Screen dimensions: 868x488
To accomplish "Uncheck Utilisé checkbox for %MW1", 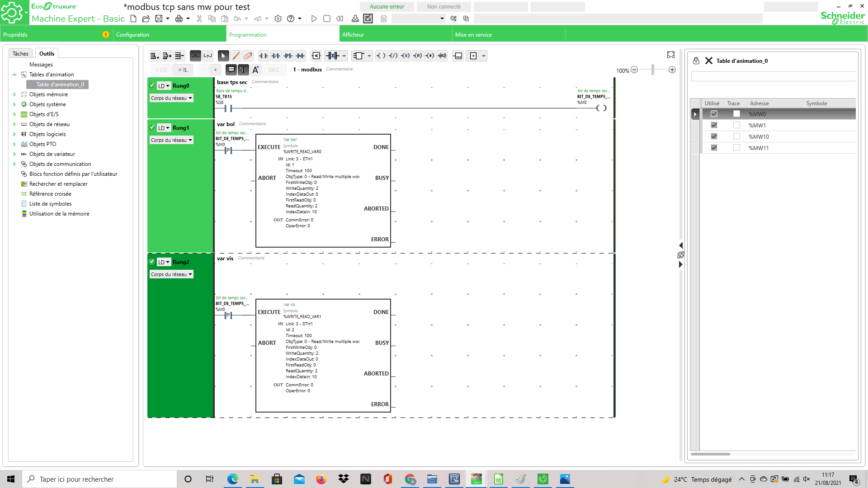I will tap(714, 125).
